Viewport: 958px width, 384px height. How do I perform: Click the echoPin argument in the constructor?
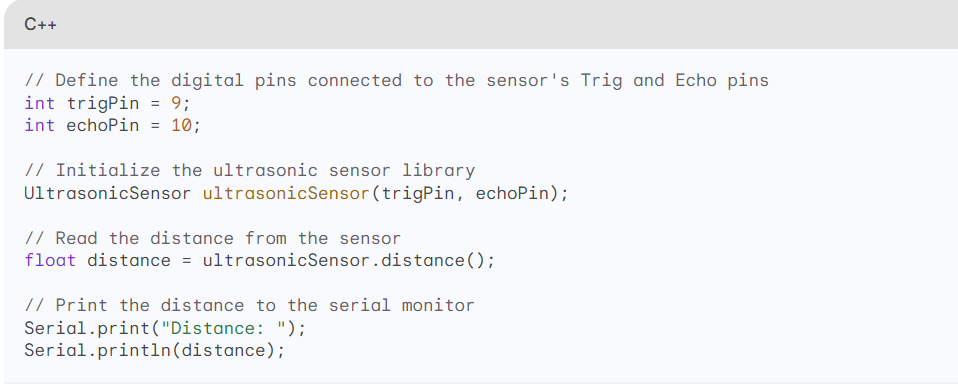[x=512, y=194]
